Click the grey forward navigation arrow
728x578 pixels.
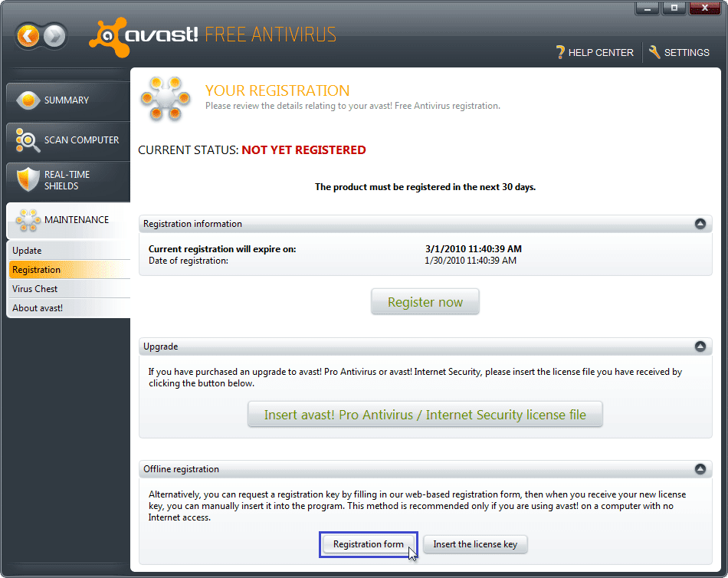pos(54,36)
